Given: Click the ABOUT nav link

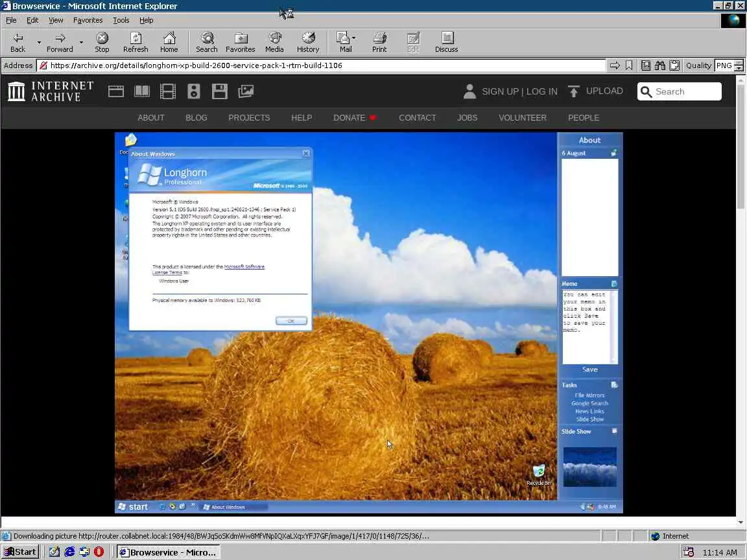Looking at the screenshot, I should pos(151,117).
